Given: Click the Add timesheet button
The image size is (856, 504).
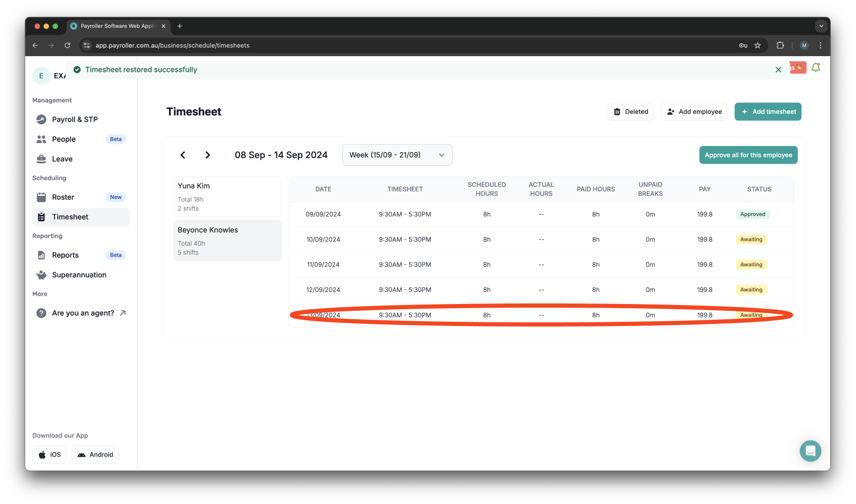Looking at the screenshot, I should pos(768,112).
